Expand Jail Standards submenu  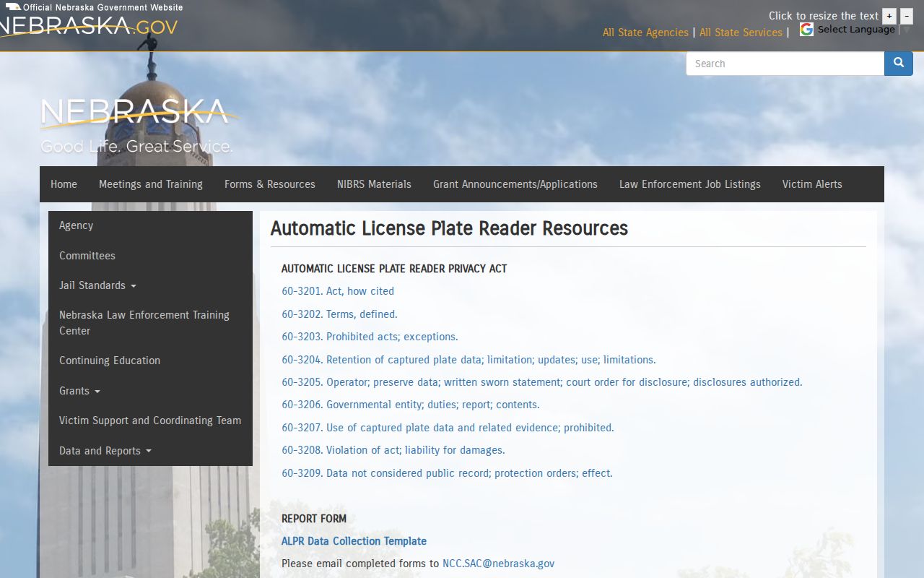coord(97,285)
